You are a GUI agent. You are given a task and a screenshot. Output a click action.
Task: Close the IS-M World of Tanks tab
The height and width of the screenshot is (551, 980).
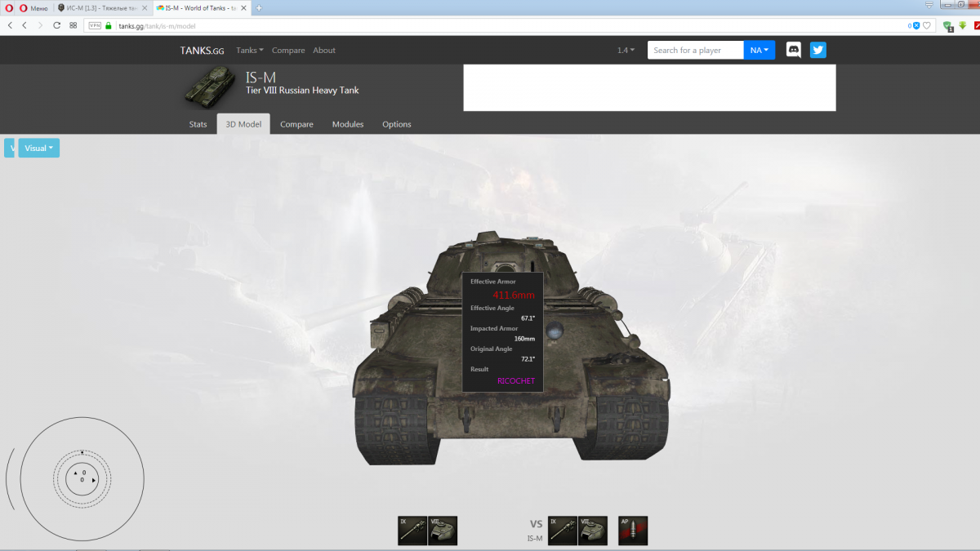tap(243, 7)
